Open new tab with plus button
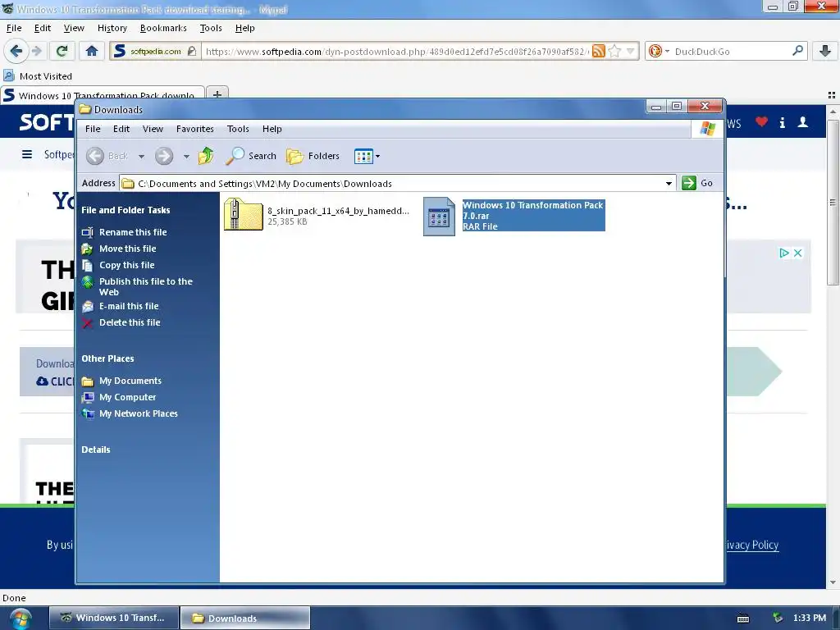 pos(217,95)
